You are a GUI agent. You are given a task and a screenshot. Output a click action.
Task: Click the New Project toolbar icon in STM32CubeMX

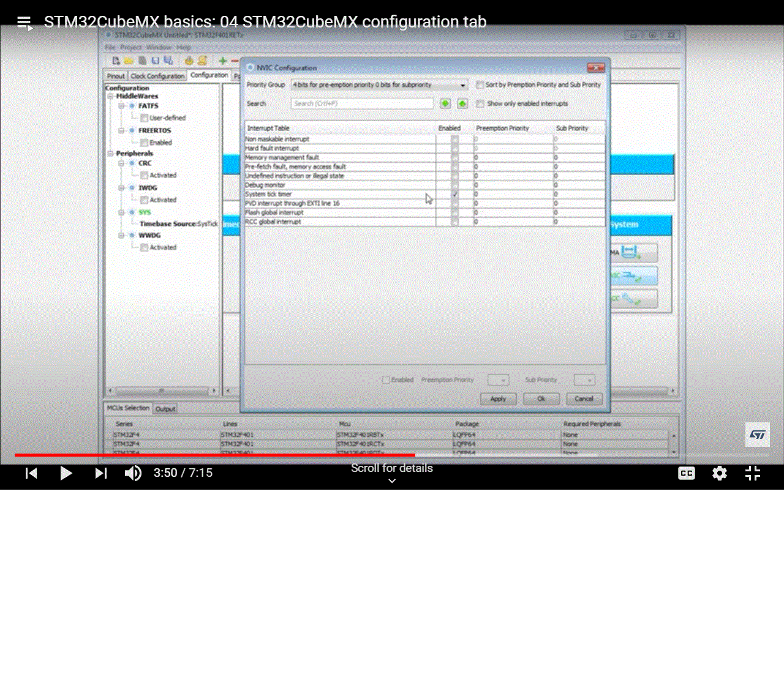coord(116,61)
